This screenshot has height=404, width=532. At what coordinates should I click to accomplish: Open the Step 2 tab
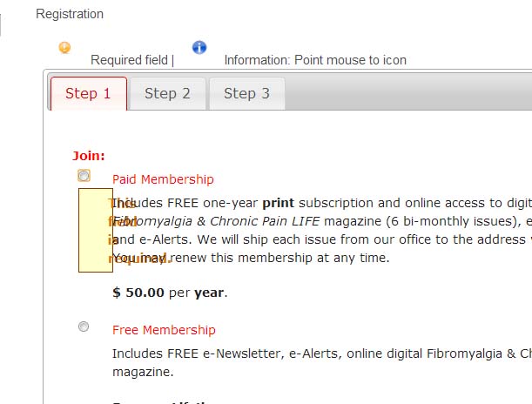click(x=167, y=94)
